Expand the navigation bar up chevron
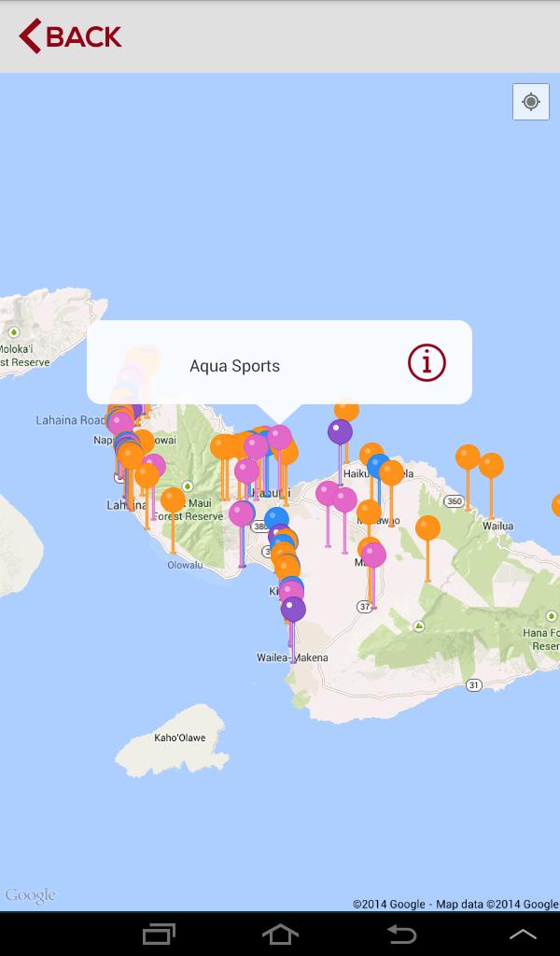Image resolution: width=560 pixels, height=956 pixels. (x=522, y=934)
